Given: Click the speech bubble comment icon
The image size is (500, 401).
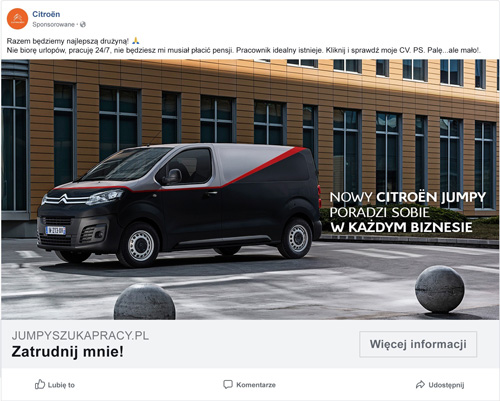Looking at the screenshot, I should click(228, 384).
